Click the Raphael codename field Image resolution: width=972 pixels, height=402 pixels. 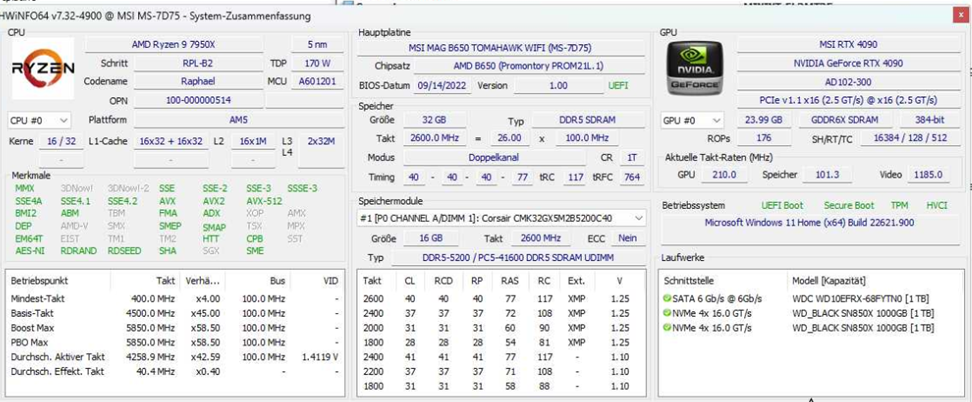pyautogui.click(x=198, y=81)
